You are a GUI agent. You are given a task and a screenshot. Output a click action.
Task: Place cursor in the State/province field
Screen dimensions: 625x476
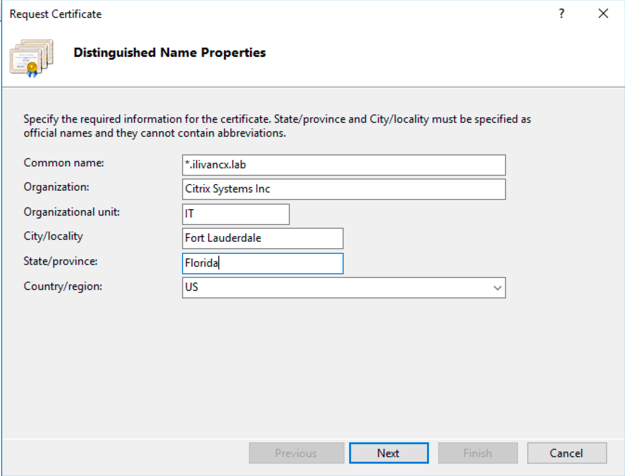point(262,263)
